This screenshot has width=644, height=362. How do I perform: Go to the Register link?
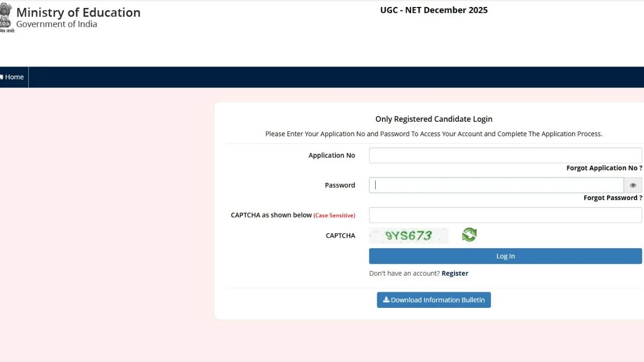(x=455, y=274)
